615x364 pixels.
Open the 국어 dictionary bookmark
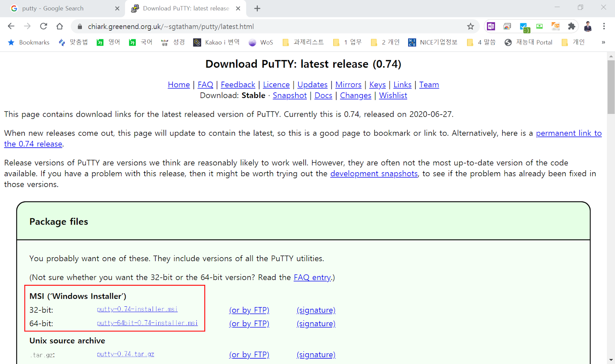[141, 42]
